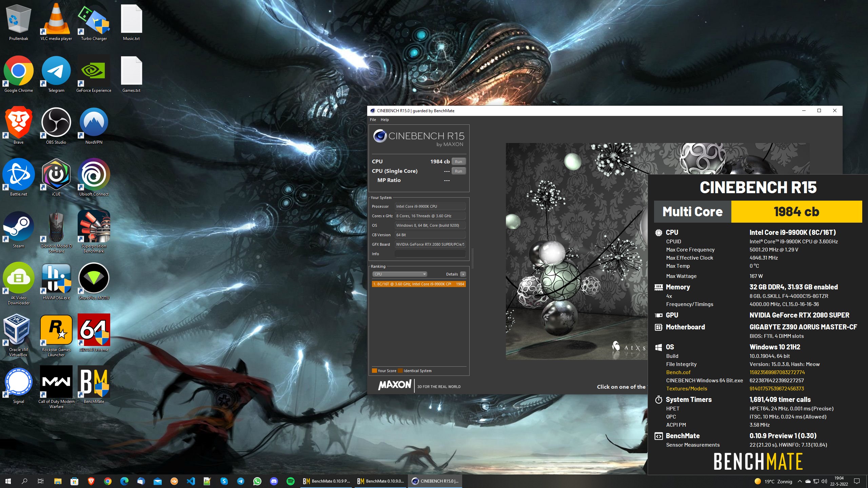Viewport: 868px width, 488px height.
Task: Click the Memory icon in BenchMate panel
Action: 658,287
